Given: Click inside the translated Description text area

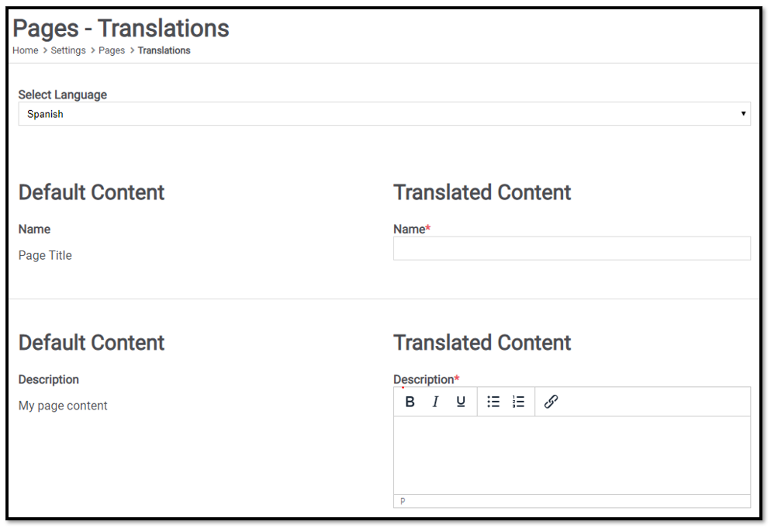Looking at the screenshot, I should tap(572, 455).
